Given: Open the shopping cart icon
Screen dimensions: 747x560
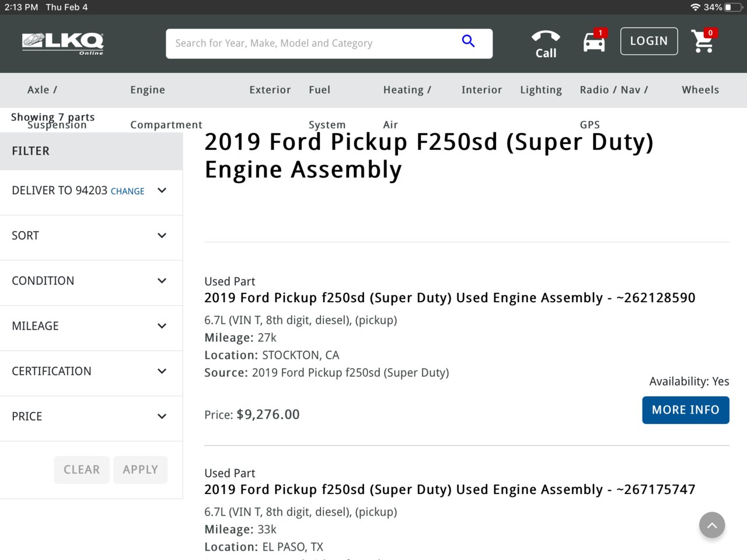Looking at the screenshot, I should pyautogui.click(x=703, y=41).
